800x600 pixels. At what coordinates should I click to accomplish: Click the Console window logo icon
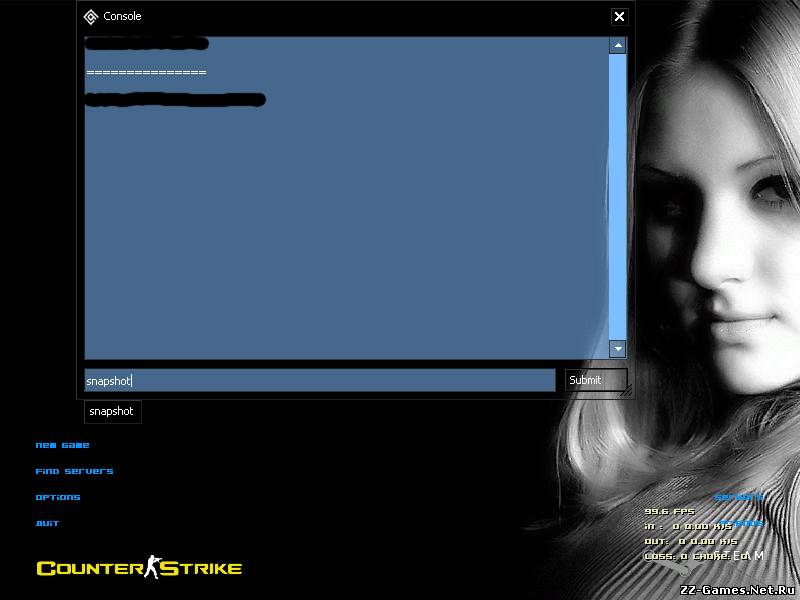[x=91, y=17]
